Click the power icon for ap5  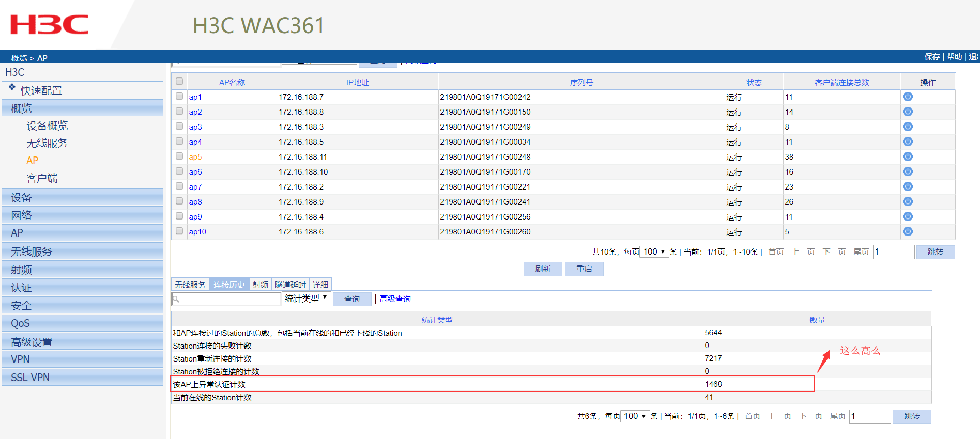click(x=908, y=156)
